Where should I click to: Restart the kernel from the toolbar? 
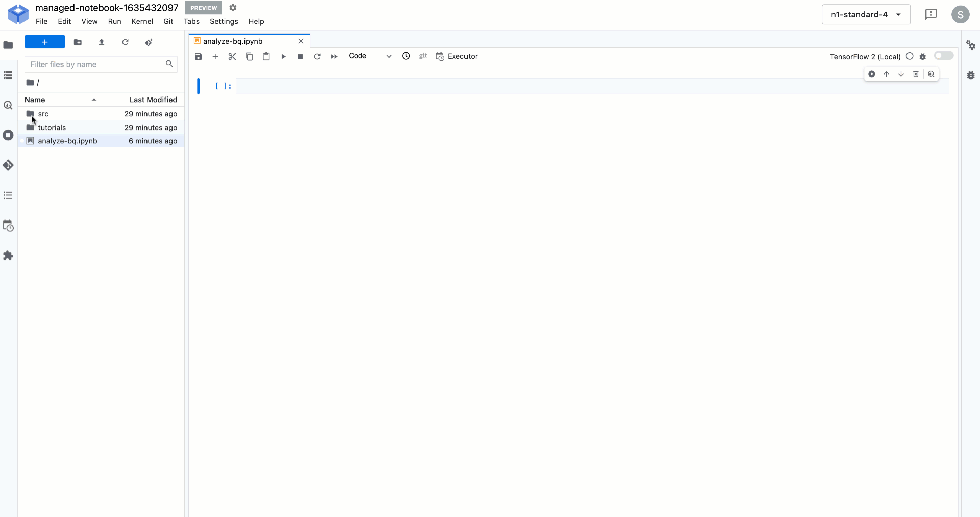317,56
